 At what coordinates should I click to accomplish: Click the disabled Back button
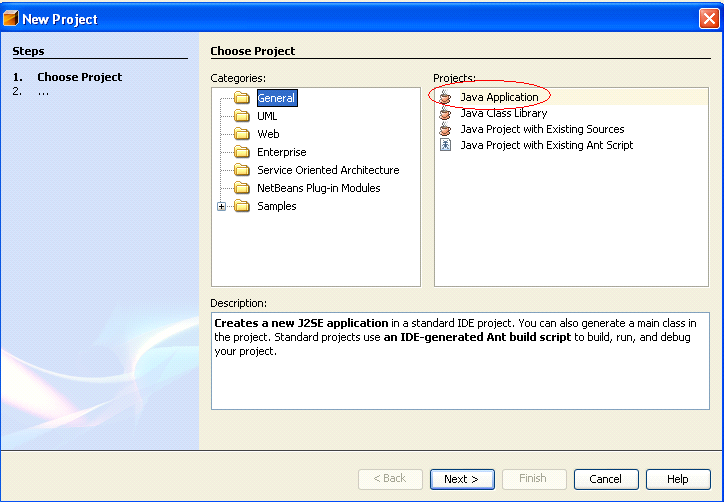pos(390,479)
